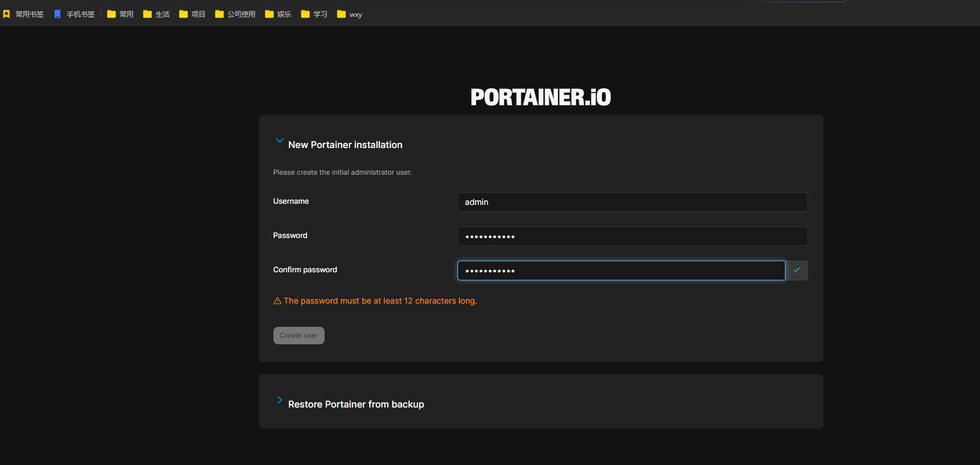Click the New Portainer installation heading

pyautogui.click(x=345, y=145)
